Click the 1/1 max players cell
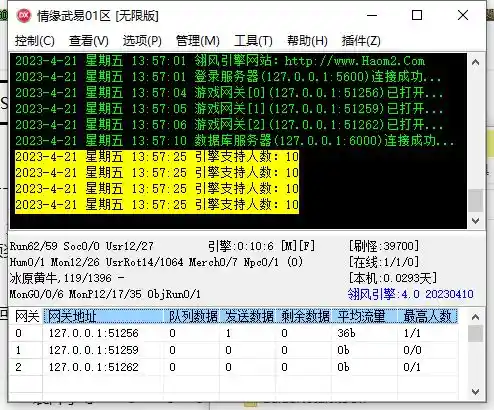The width and height of the screenshot is (494, 410). coord(412,333)
